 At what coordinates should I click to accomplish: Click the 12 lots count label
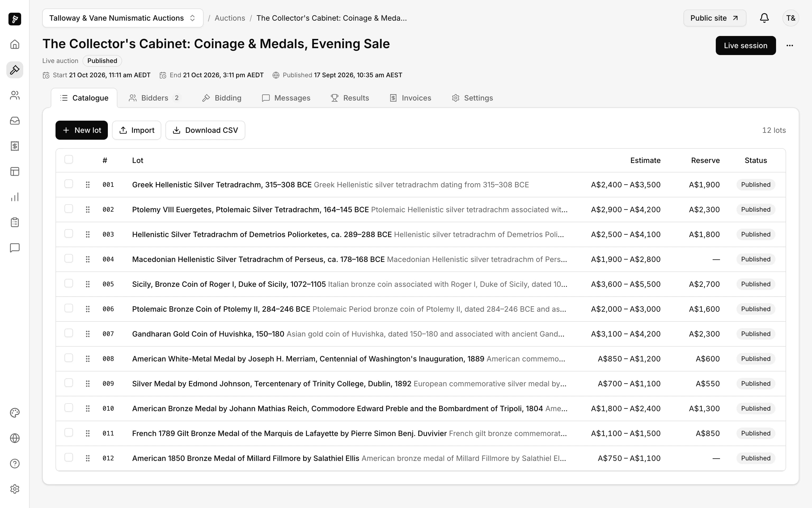(774, 130)
